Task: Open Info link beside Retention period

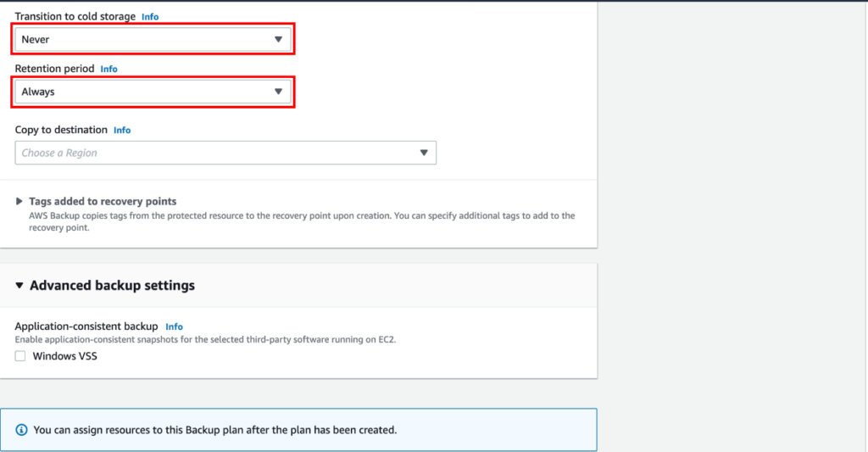Action: click(x=109, y=69)
